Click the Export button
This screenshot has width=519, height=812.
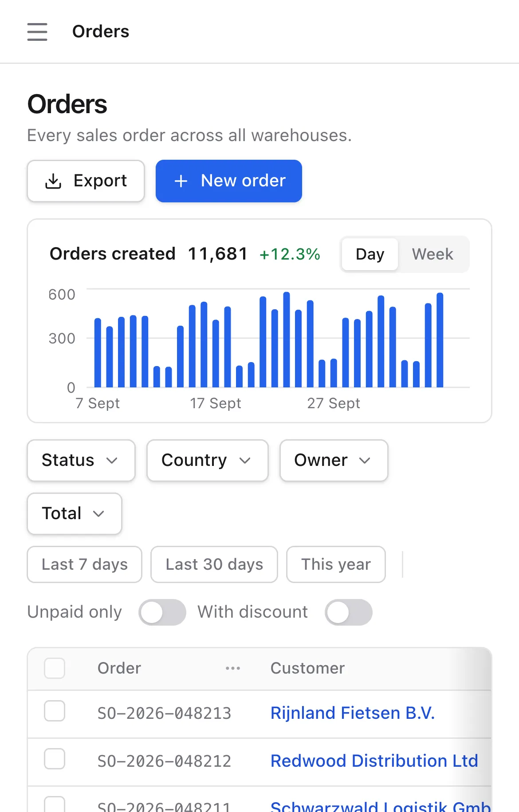[86, 181]
